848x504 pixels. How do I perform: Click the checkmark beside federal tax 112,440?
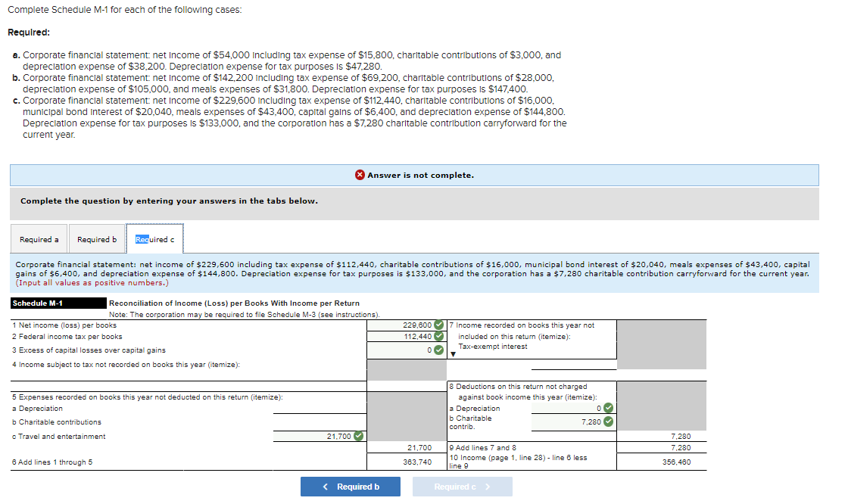click(438, 336)
